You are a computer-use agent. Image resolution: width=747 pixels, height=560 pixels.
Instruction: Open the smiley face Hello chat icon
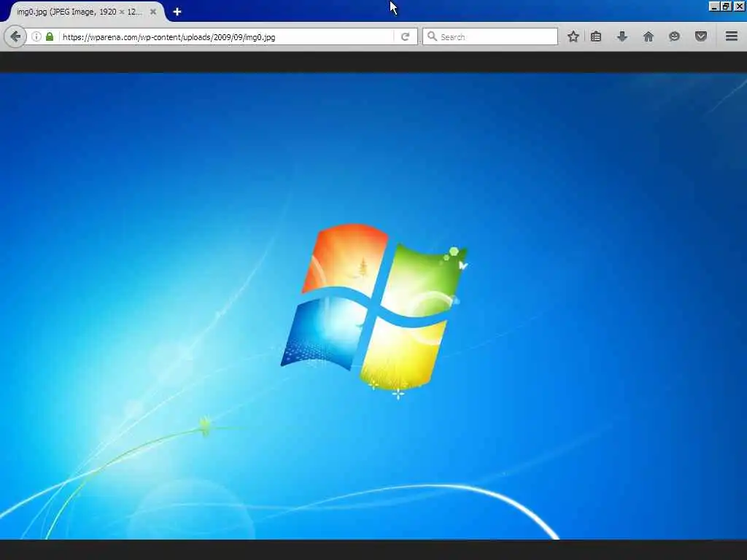pos(674,36)
